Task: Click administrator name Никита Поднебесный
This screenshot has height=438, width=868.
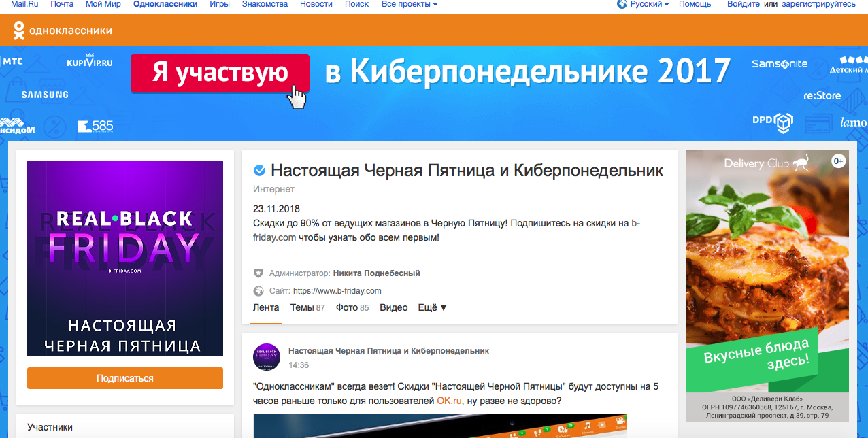Action: [377, 273]
